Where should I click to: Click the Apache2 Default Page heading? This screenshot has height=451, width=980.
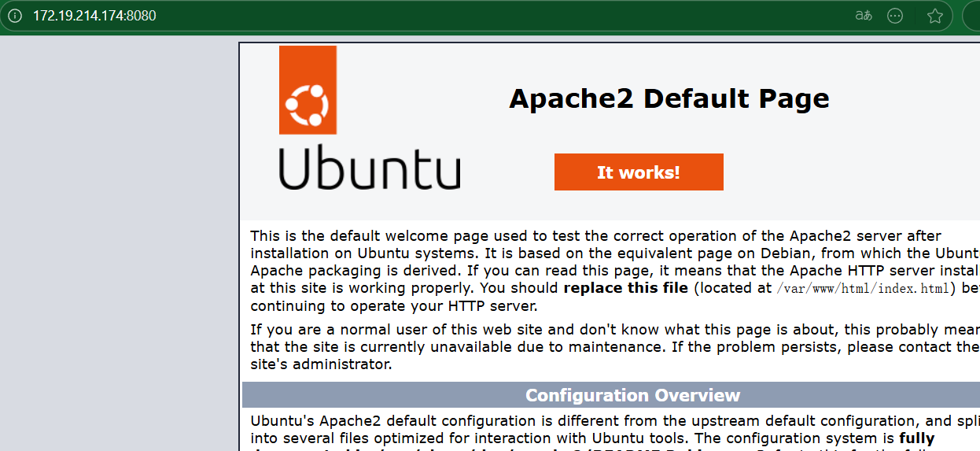[669, 99]
